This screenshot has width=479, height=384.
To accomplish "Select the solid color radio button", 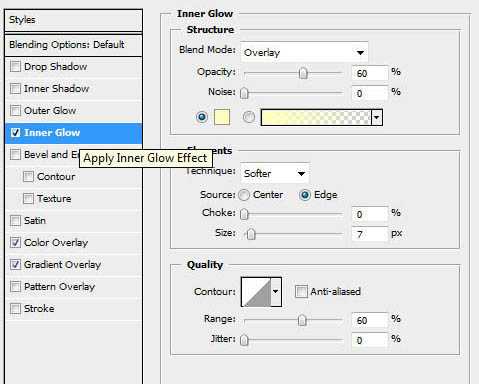I will 202,117.
